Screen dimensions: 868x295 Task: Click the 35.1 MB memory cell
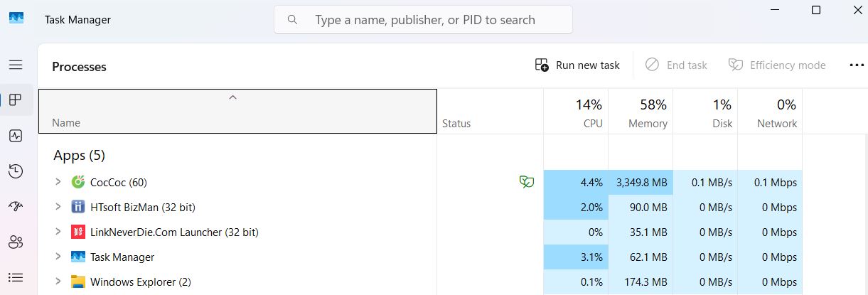[x=641, y=232]
